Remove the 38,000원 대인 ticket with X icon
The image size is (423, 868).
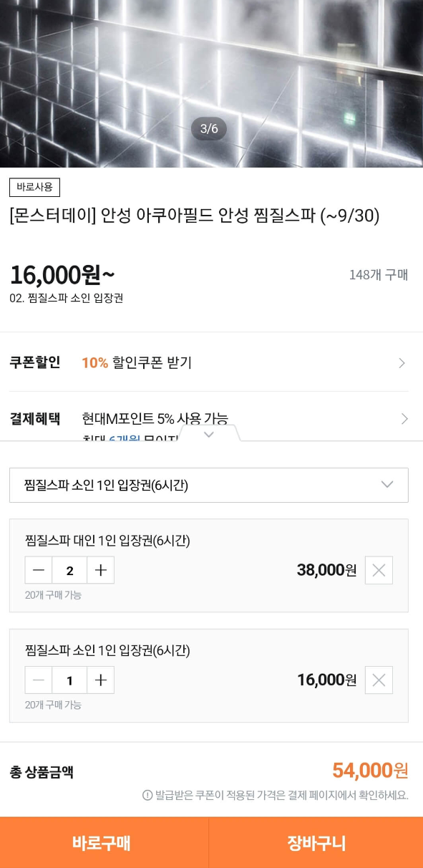pyautogui.click(x=378, y=570)
